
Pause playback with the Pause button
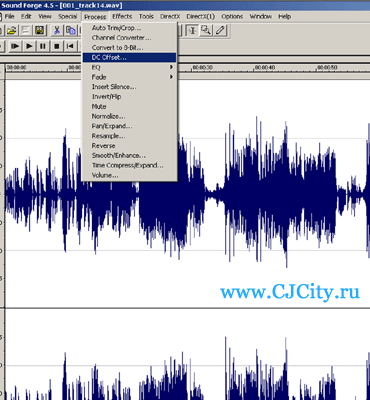click(x=43, y=46)
